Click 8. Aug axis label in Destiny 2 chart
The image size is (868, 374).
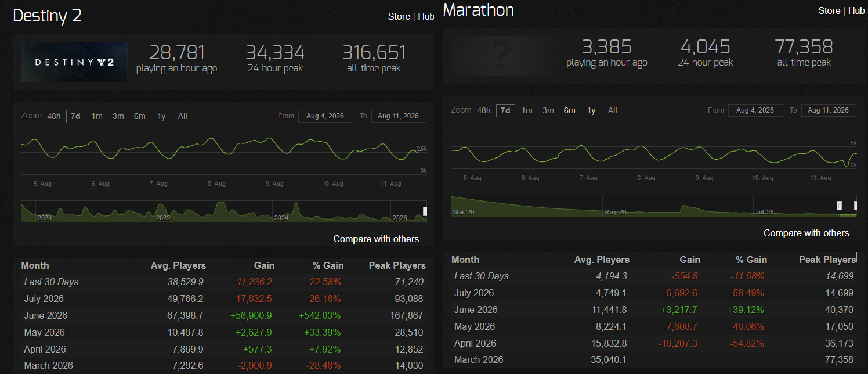[x=216, y=184]
